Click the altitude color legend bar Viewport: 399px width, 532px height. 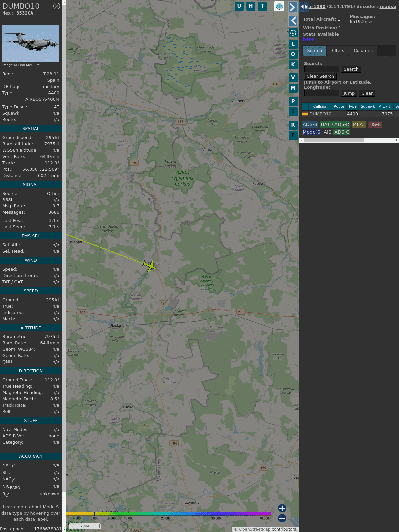(x=169, y=514)
